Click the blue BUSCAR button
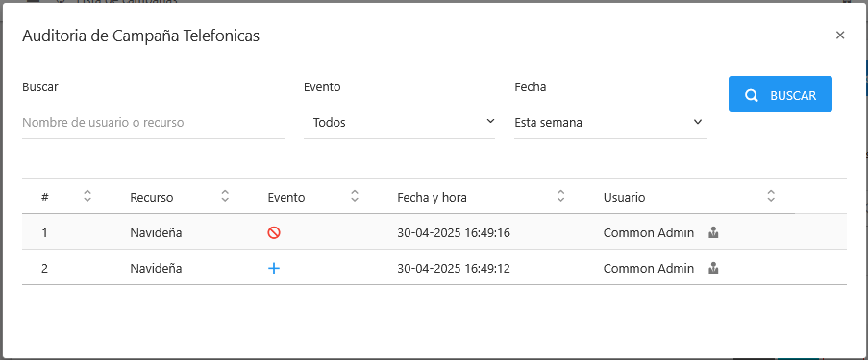This screenshot has height=360, width=868. click(x=780, y=94)
